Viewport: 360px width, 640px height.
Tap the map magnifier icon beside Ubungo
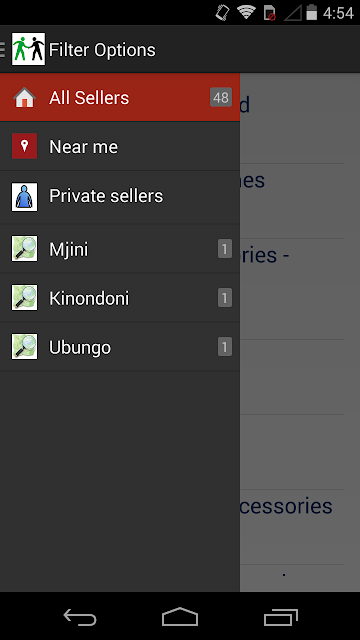tap(24, 347)
